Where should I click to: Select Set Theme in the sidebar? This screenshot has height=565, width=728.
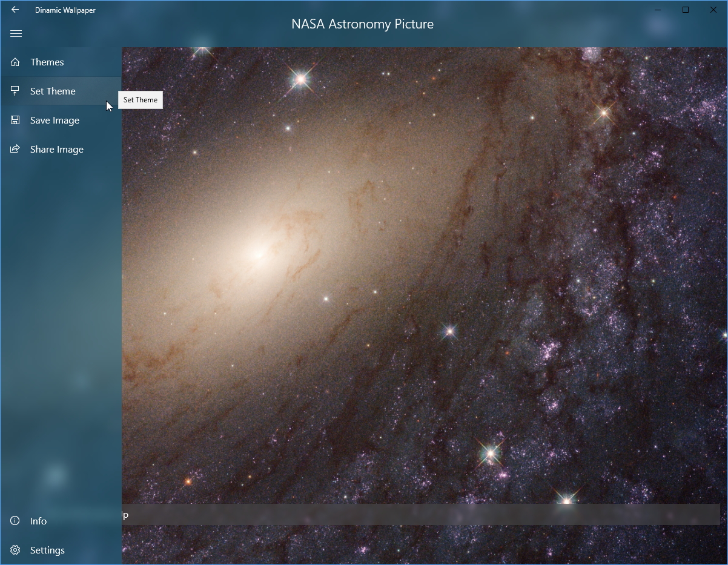(x=53, y=91)
